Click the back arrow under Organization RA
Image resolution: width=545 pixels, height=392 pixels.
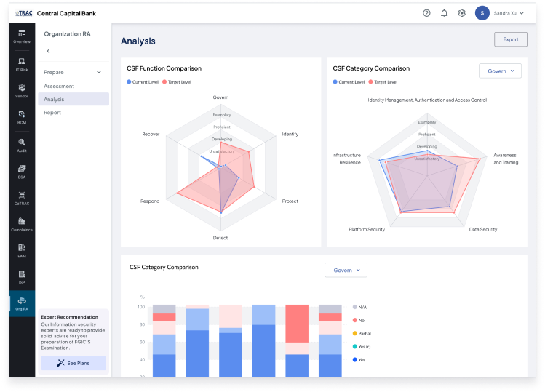[48, 51]
